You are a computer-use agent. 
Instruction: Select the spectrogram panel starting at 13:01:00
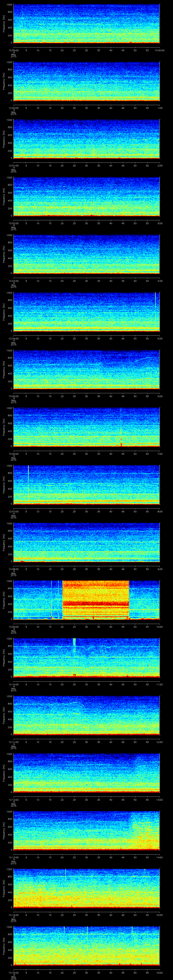pos(87,139)
